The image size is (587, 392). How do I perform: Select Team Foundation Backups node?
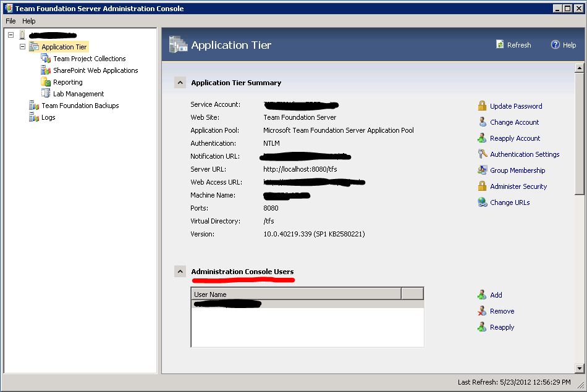point(80,106)
